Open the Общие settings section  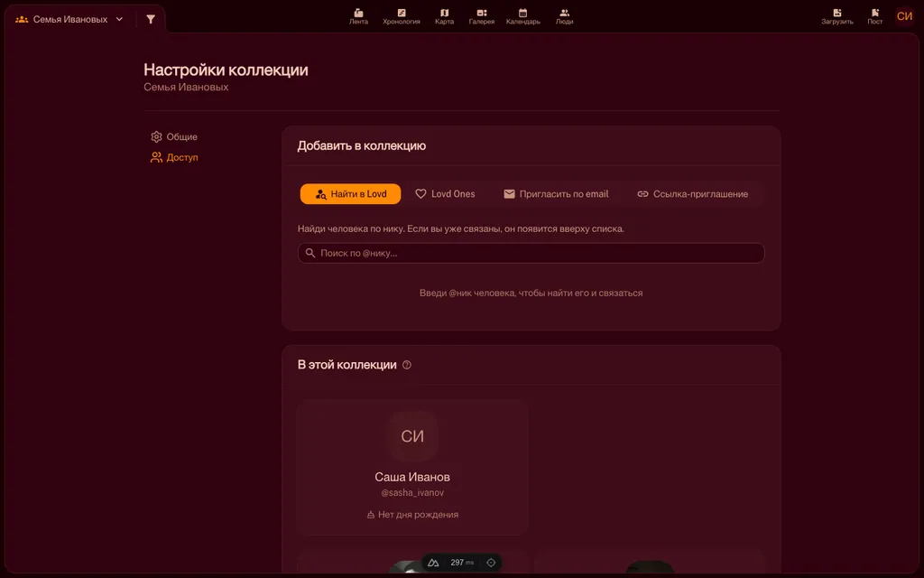pos(174,137)
